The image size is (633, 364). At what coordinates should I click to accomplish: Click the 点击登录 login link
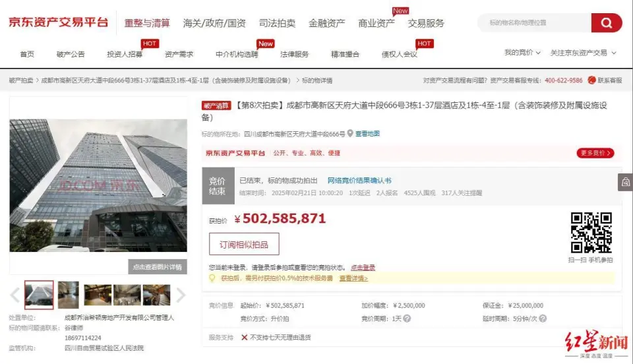[363, 268]
